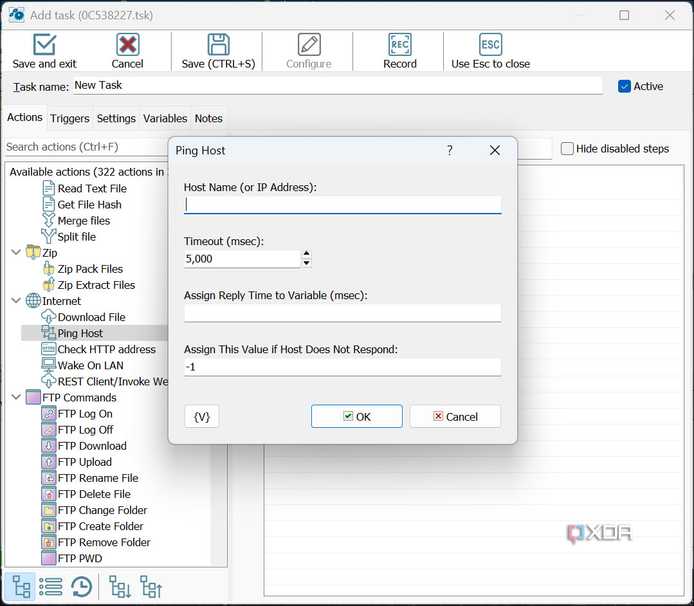Click the red Cancel toolbar icon
This screenshot has height=606, width=694.
[127, 45]
